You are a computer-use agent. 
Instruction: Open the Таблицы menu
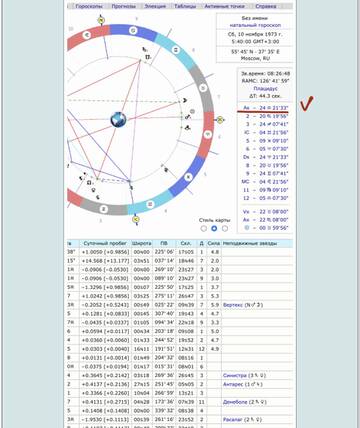tap(185, 6)
